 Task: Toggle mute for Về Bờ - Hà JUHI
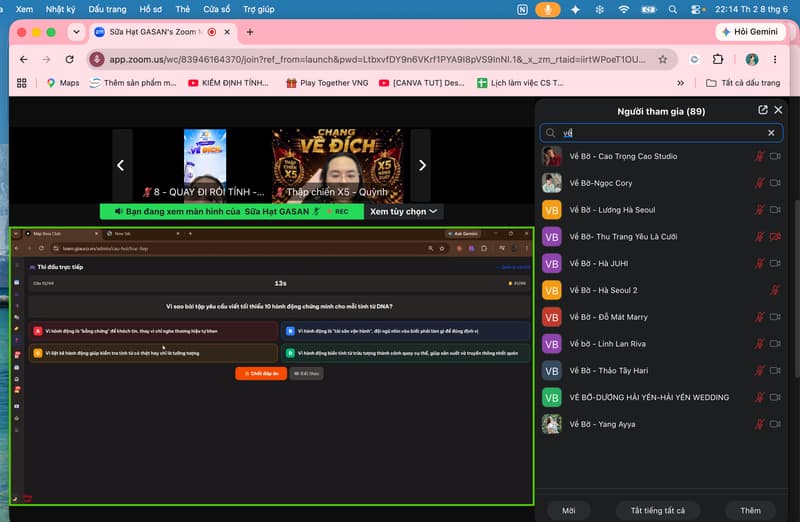click(x=759, y=263)
